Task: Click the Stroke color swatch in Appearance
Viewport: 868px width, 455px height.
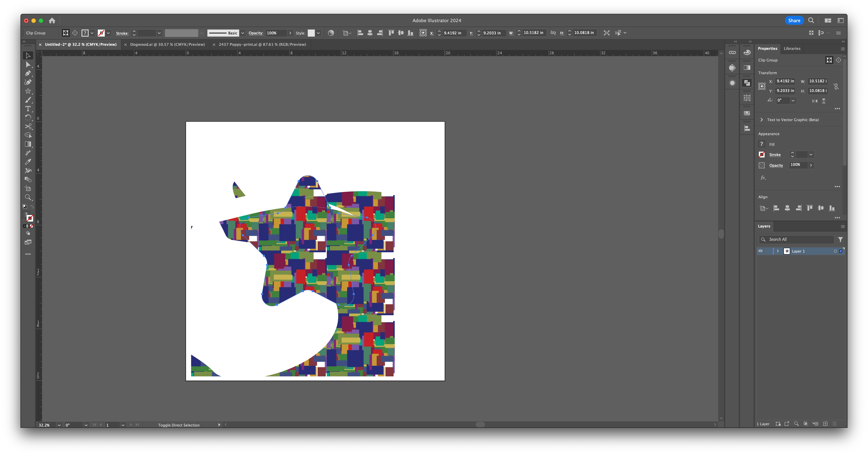Action: point(762,155)
